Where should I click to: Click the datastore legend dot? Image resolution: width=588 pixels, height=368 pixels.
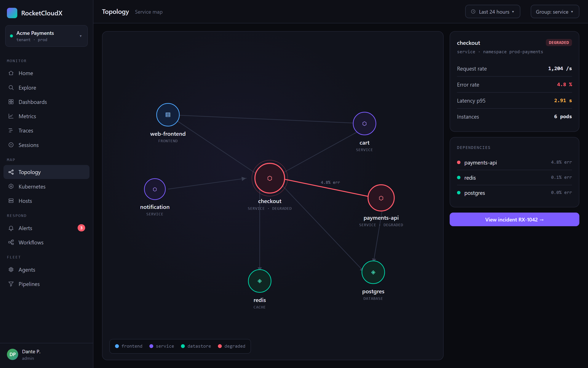pos(183,346)
